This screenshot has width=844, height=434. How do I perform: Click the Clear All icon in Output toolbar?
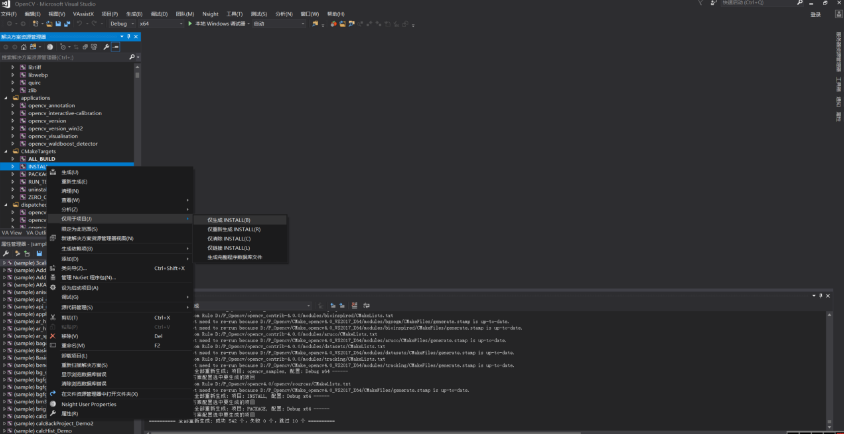(354, 305)
